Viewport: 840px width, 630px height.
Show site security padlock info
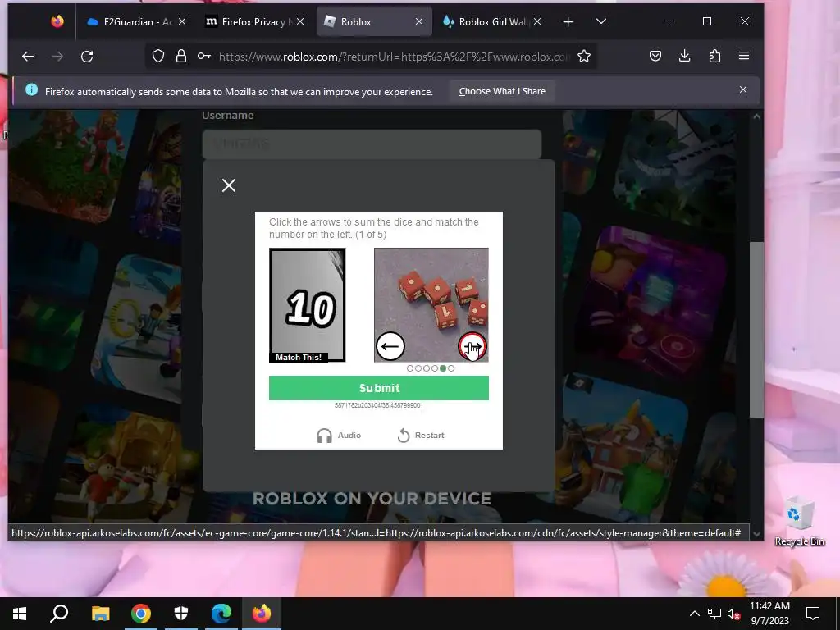(x=181, y=57)
